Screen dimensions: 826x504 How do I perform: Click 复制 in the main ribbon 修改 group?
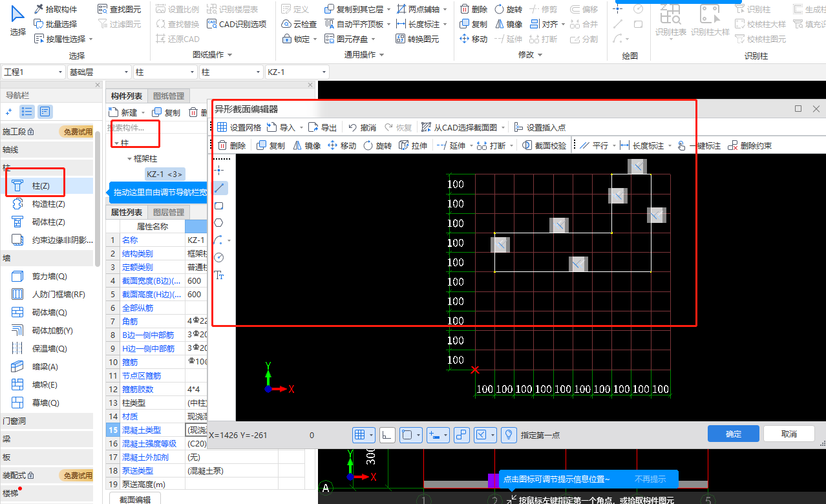[473, 24]
